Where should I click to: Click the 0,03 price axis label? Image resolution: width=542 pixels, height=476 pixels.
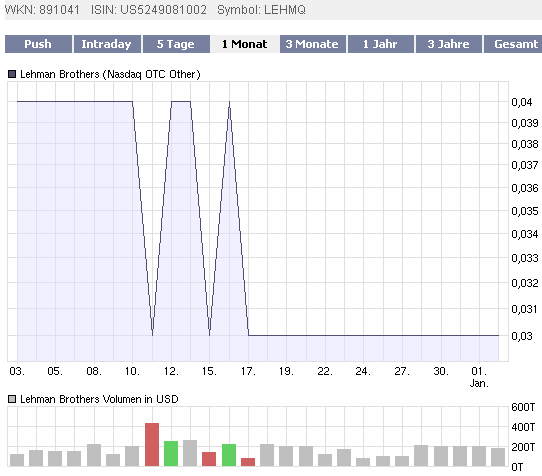coord(522,336)
